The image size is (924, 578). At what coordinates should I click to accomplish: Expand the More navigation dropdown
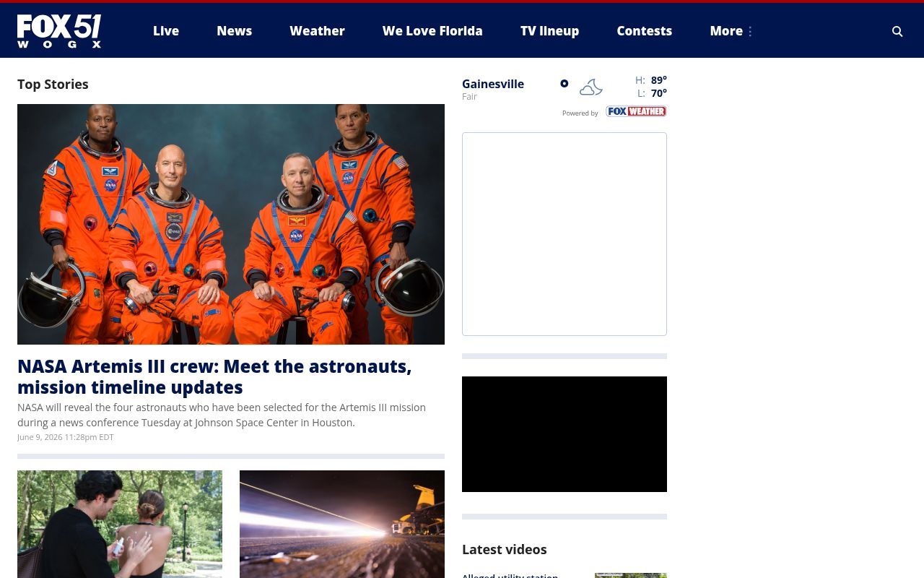point(726,31)
